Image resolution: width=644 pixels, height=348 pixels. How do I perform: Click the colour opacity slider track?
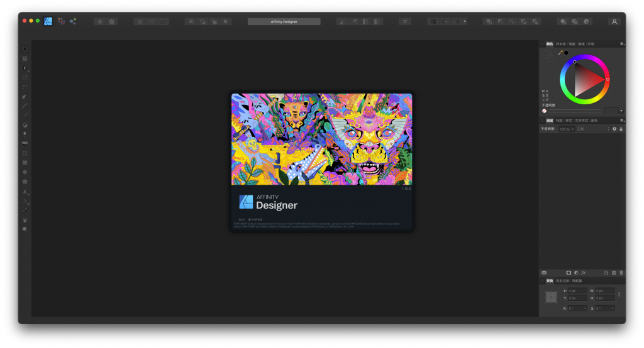[x=575, y=111]
